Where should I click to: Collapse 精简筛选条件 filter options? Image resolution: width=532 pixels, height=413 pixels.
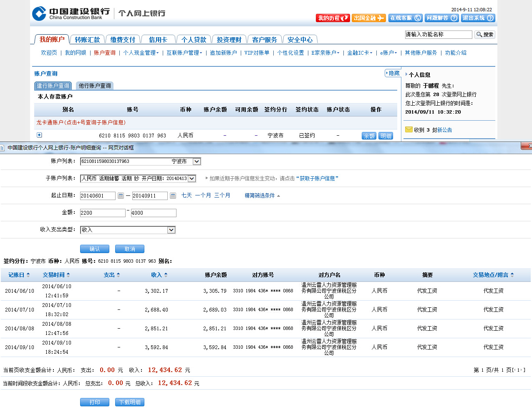(262, 195)
